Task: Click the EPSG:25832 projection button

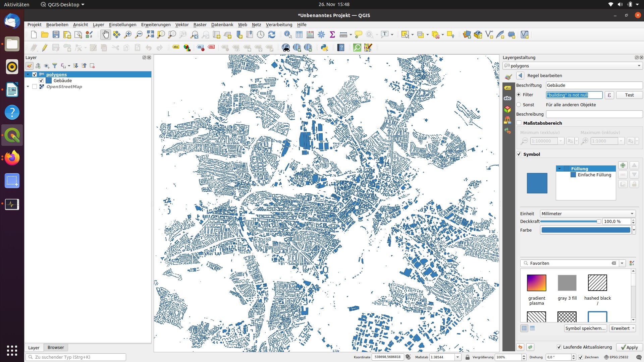Action: (616, 357)
